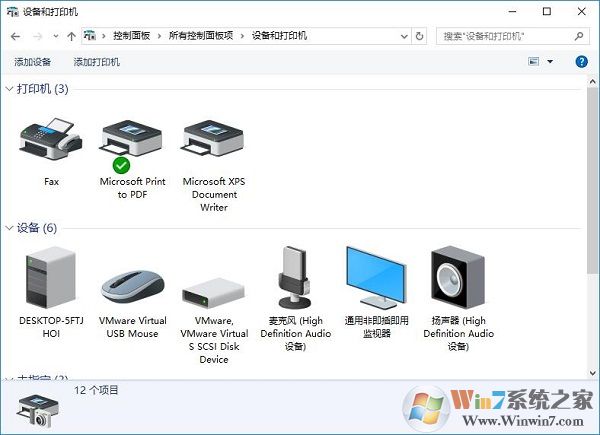Click the view layout icon in the toolbar
Screen dimensions: 600x435
pos(533,61)
